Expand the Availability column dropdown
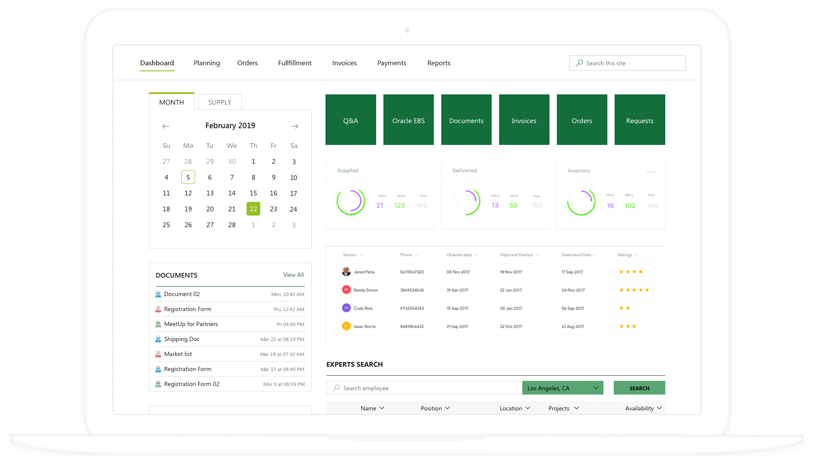The width and height of the screenshot is (814, 468). pyautogui.click(x=660, y=408)
